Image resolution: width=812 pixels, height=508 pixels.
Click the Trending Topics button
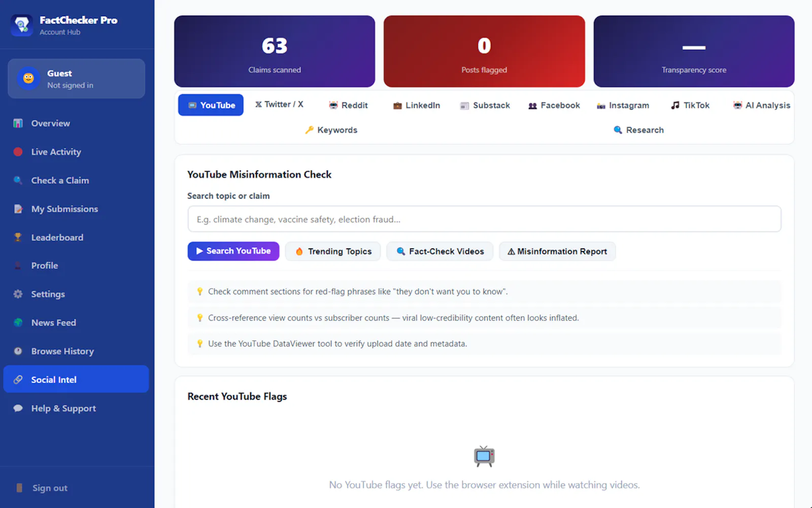pyautogui.click(x=333, y=251)
